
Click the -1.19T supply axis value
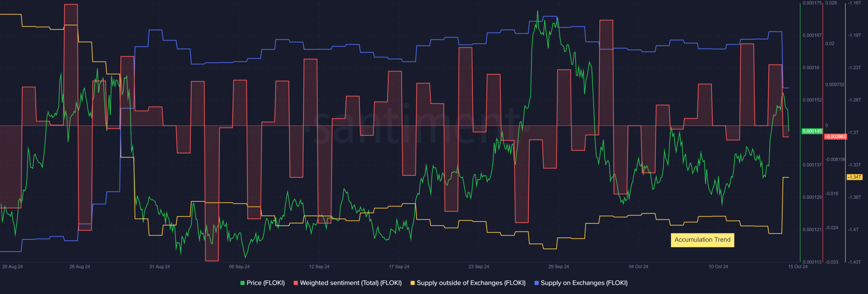tap(854, 35)
